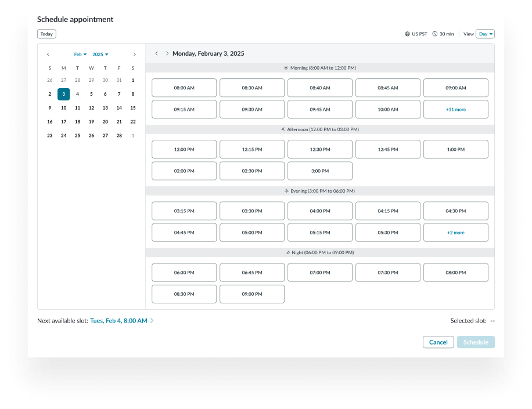The image size is (532, 409).
Task: Open the 2025 year dropdown
Action: (100, 54)
